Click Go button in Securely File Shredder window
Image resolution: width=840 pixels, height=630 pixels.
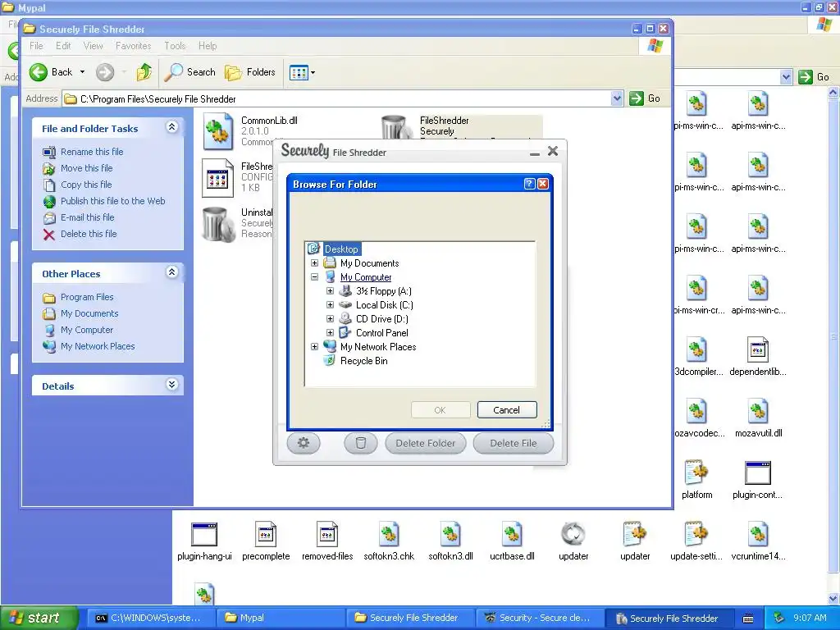(x=645, y=98)
